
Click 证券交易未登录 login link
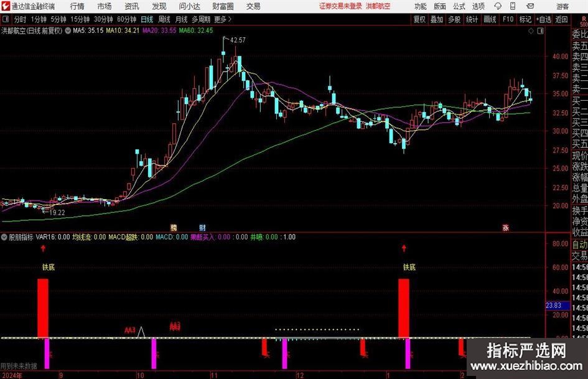point(341,6)
